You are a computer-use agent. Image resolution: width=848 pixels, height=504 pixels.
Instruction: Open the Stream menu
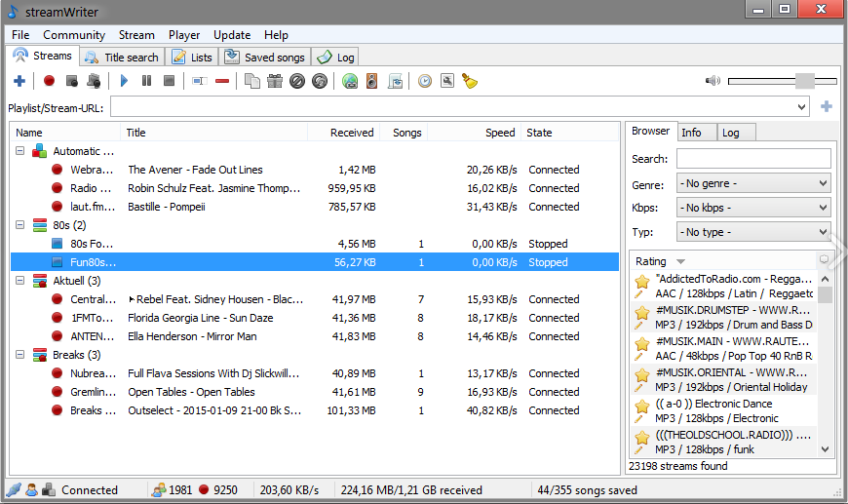[x=136, y=35]
